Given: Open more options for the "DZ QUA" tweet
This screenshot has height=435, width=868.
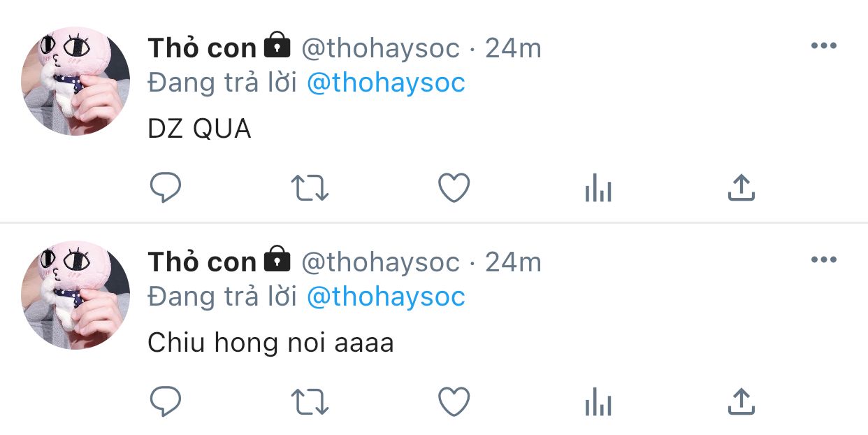Looking at the screenshot, I should (823, 46).
